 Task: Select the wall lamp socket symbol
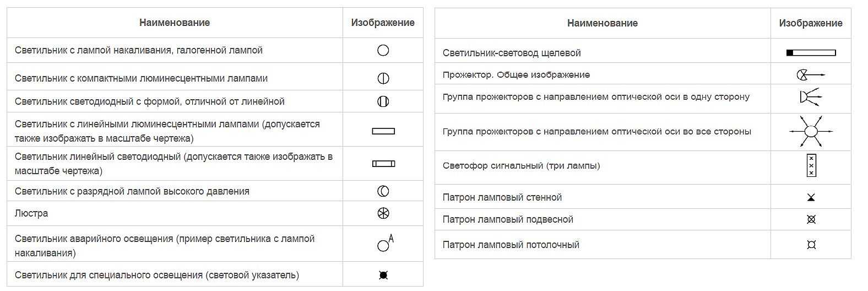[811, 197]
